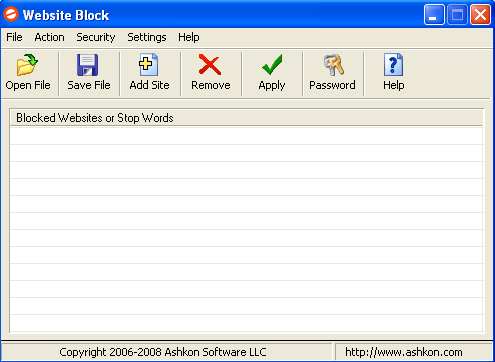Open the Action menu
The image size is (495, 362).
[x=49, y=37]
